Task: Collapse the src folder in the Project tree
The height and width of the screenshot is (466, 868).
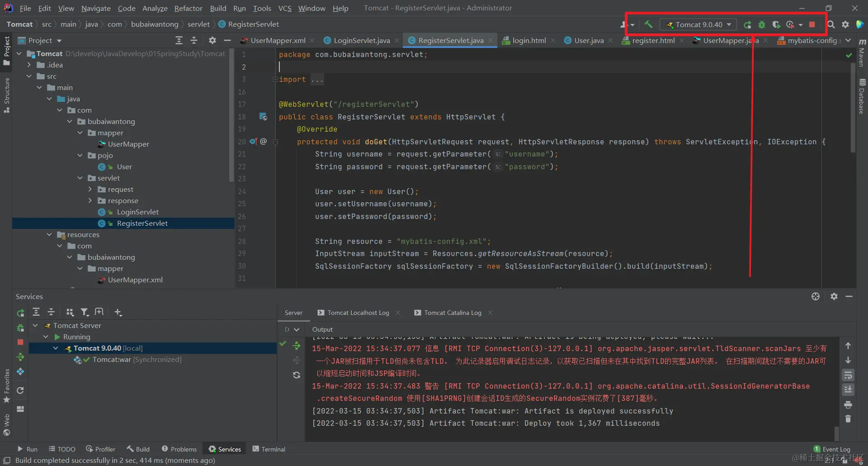Action: (x=29, y=76)
